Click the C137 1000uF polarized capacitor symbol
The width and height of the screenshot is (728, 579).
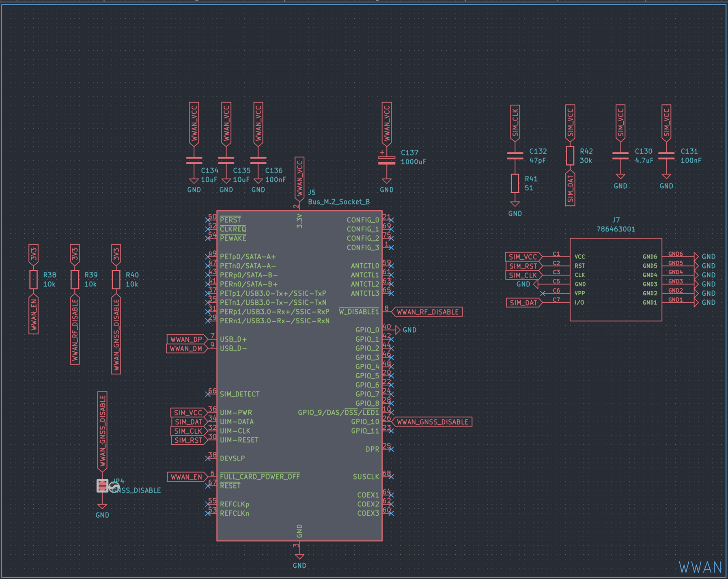pos(387,160)
